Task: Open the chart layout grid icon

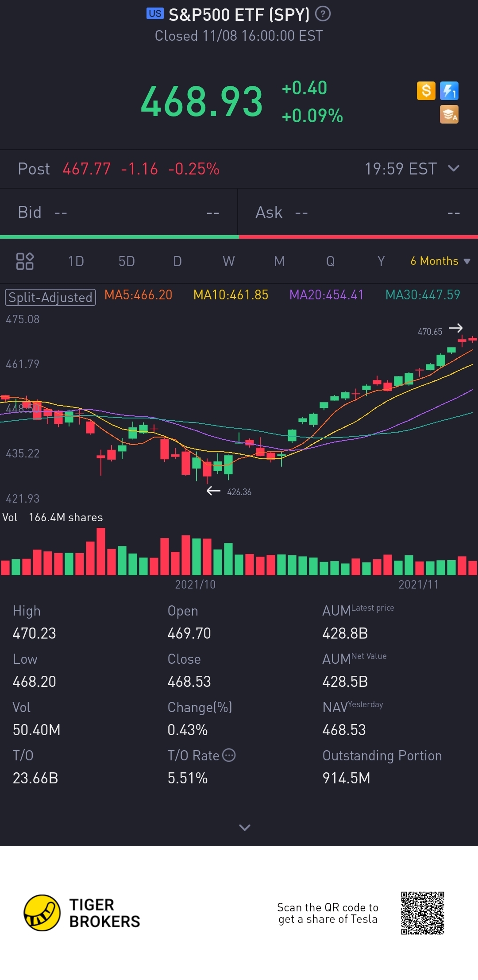Action: click(25, 261)
